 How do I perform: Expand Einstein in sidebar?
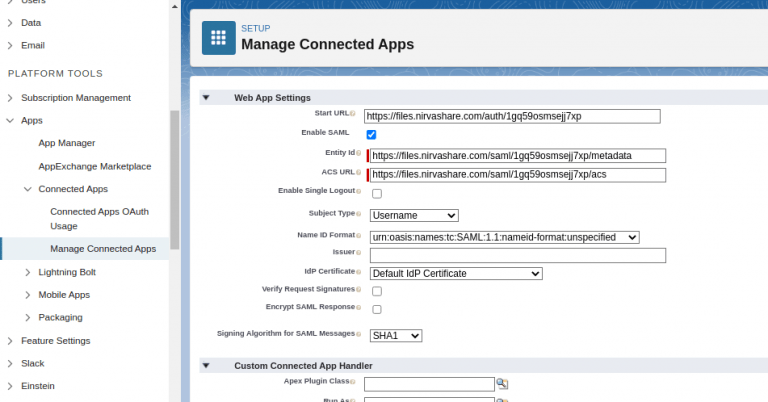[10, 386]
